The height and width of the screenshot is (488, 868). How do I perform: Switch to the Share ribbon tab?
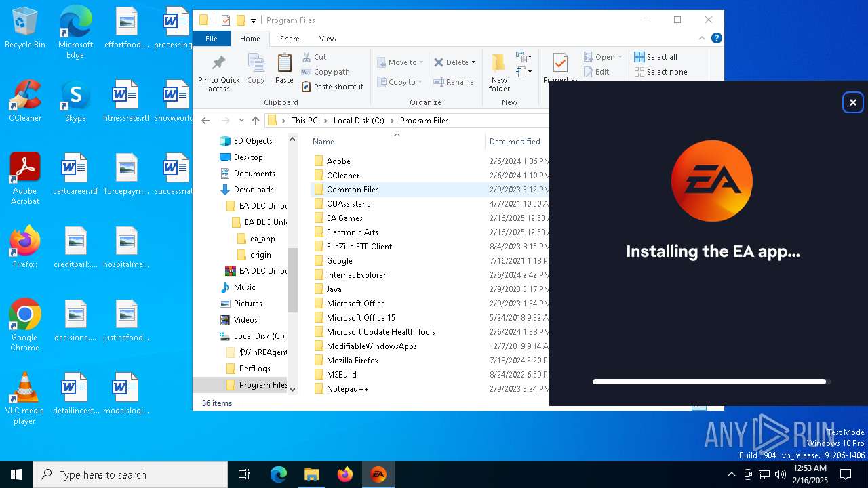290,39
